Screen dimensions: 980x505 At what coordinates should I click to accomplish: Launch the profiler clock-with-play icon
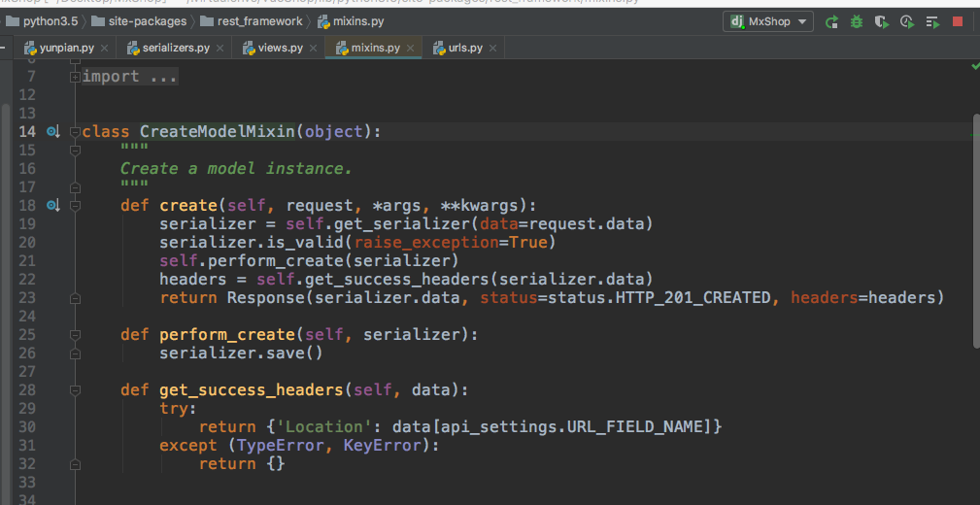coord(907,22)
